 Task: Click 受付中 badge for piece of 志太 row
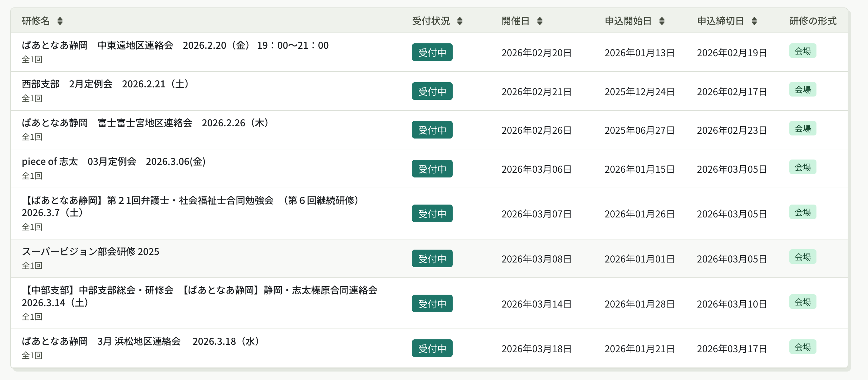pyautogui.click(x=432, y=169)
